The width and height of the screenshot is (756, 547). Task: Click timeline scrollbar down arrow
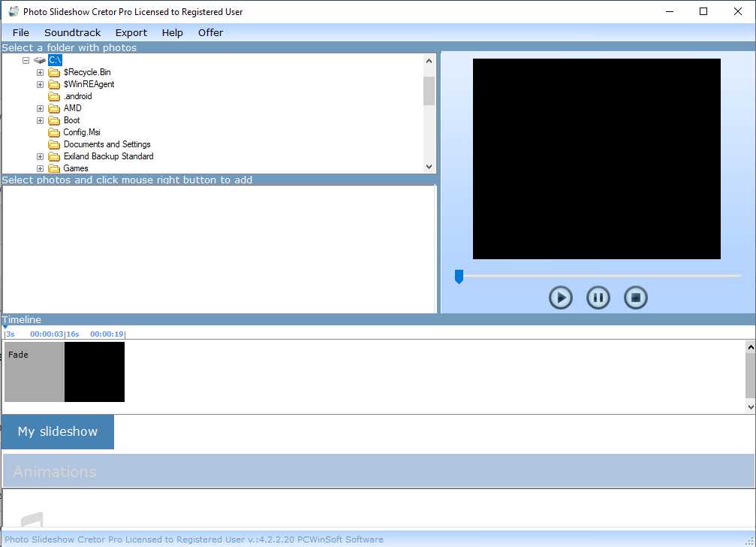pyautogui.click(x=750, y=407)
